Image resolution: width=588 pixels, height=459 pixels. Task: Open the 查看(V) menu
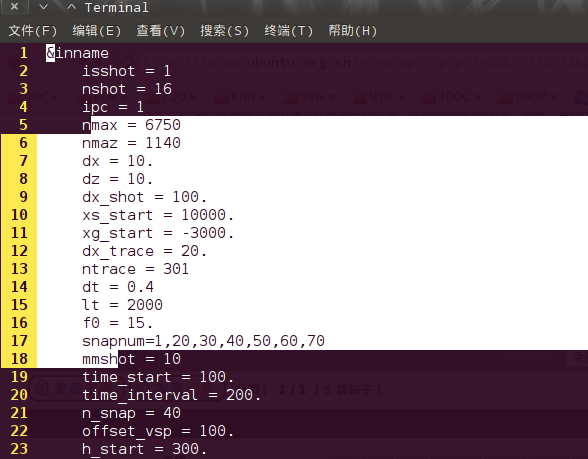point(160,31)
